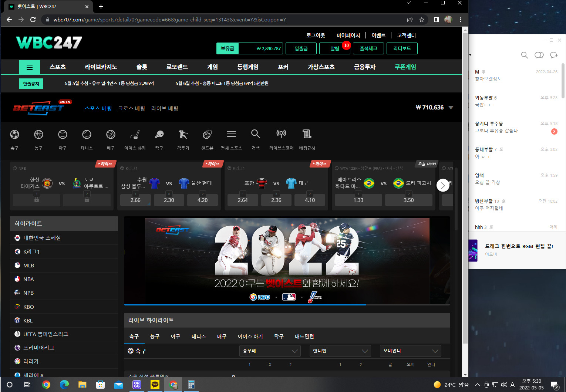566x392 pixels.
Task: Show next matches with carousel arrow
Action: tap(443, 185)
